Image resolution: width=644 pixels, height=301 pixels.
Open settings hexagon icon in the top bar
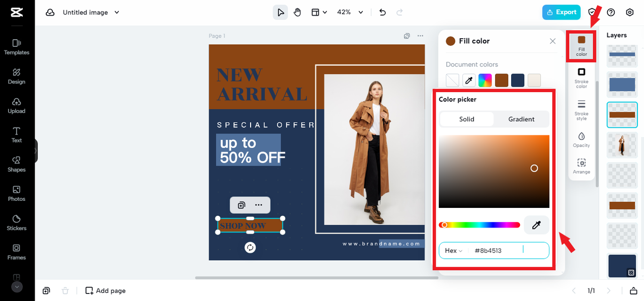click(x=629, y=13)
